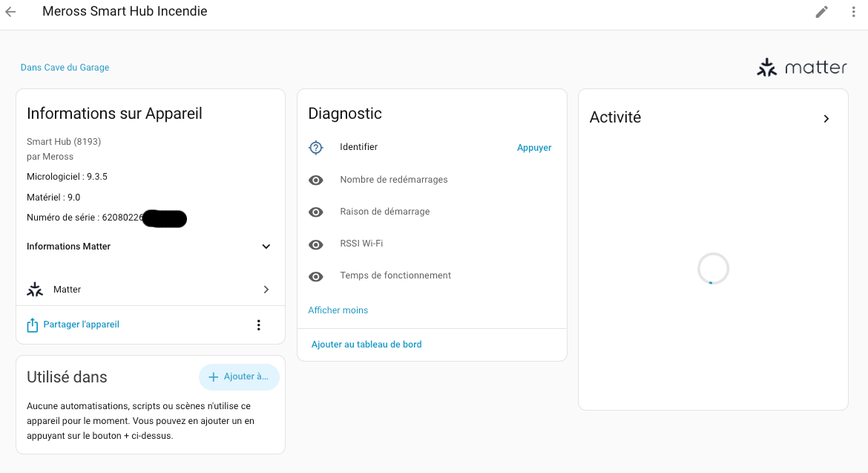Go back with the top-left arrow

click(10, 12)
